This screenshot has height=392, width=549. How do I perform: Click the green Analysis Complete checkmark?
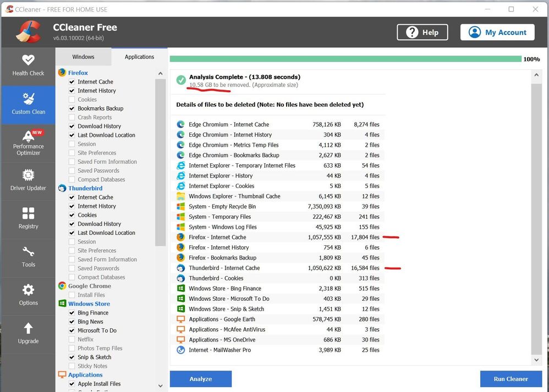click(x=181, y=80)
